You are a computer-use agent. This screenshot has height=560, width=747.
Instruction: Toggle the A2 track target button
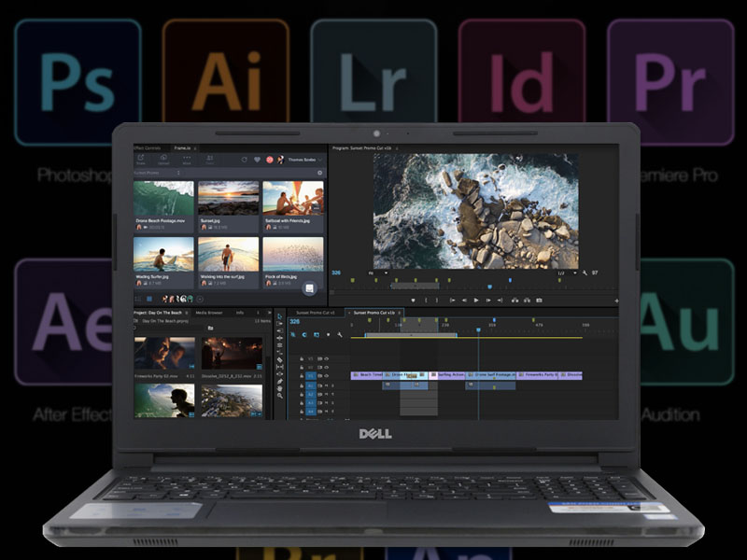coord(311,394)
